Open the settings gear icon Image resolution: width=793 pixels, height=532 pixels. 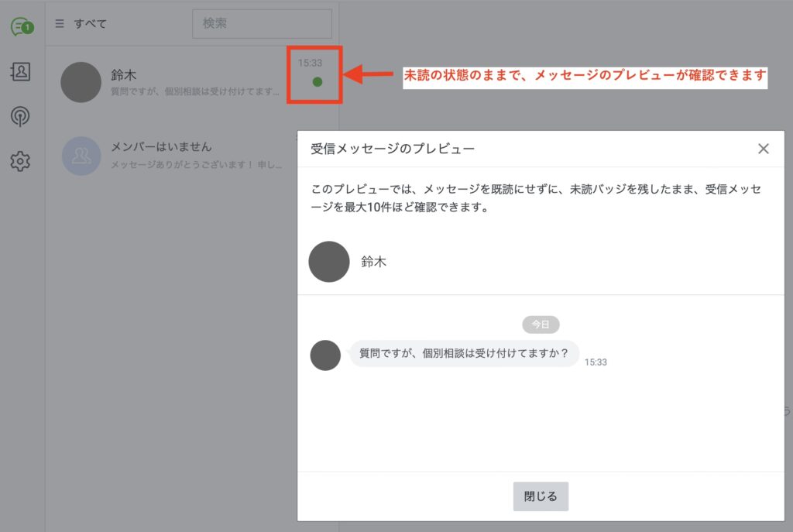pos(20,161)
